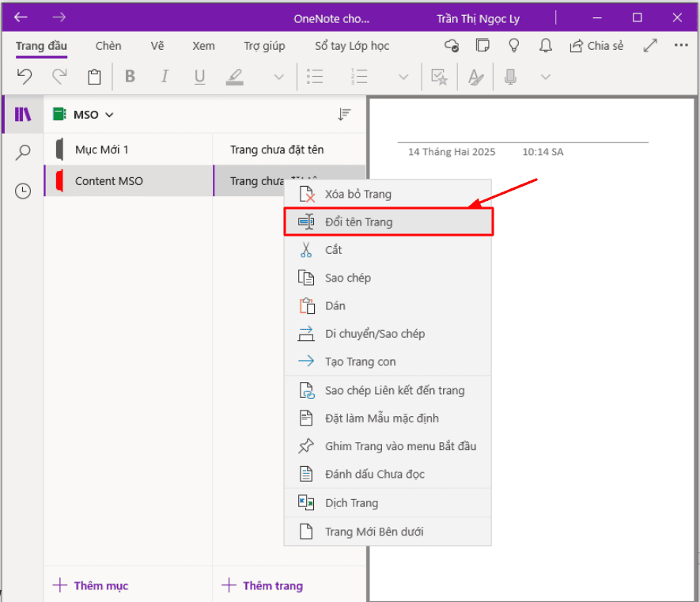Expand paragraph options chevron
700x602 pixels.
(403, 77)
